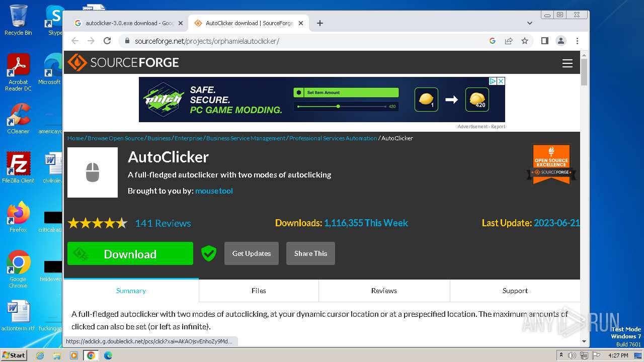Click Chrome's back arrow button
This screenshot has height=362, width=644.
coord(75,41)
